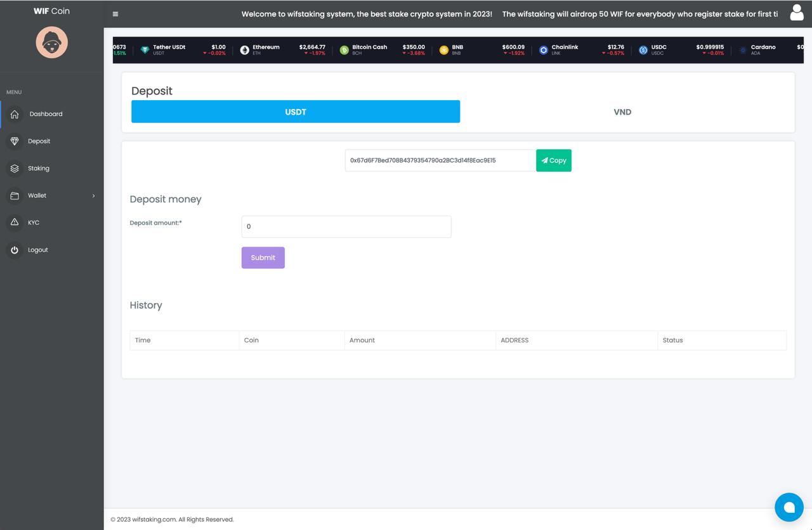Click the welcome marquee announcement text
The width and height of the screenshot is (812, 530).
367,14
